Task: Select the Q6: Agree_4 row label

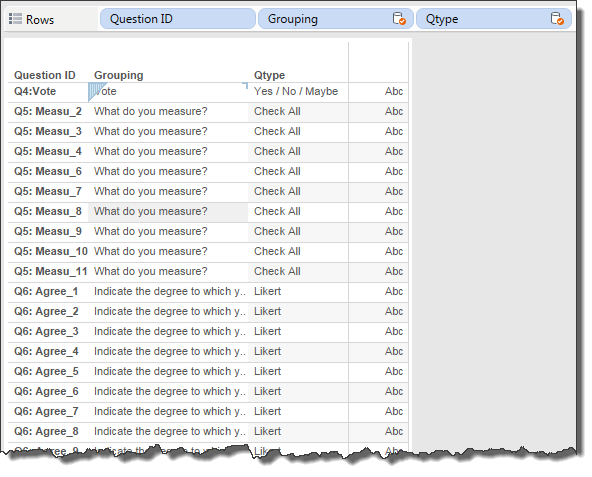Action: coord(46,352)
